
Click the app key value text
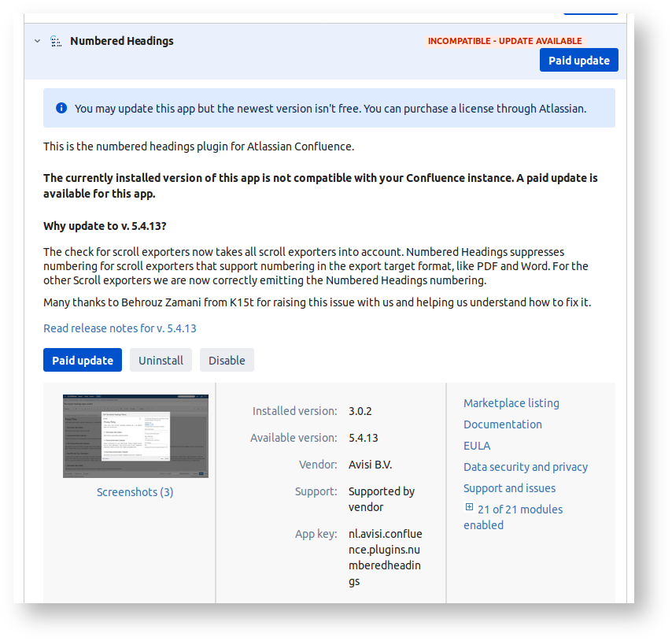[385, 558]
